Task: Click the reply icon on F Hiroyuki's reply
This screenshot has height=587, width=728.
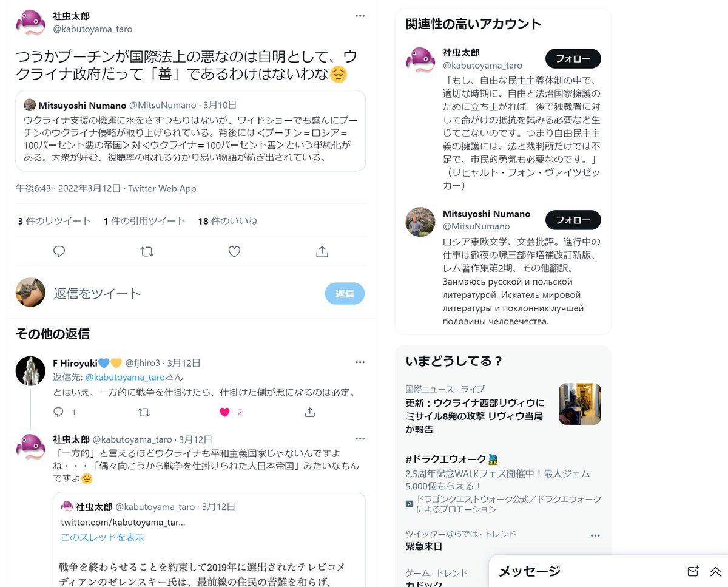Action: pyautogui.click(x=59, y=412)
